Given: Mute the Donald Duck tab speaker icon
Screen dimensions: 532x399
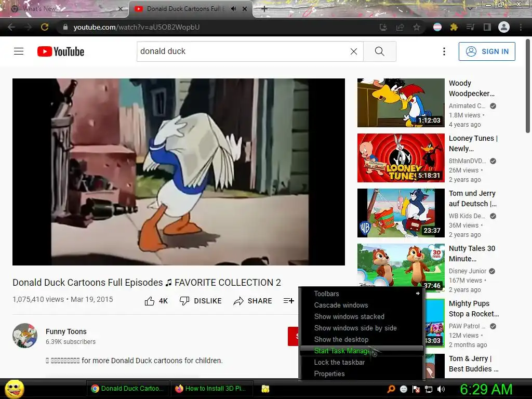Looking at the screenshot, I should [x=233, y=9].
